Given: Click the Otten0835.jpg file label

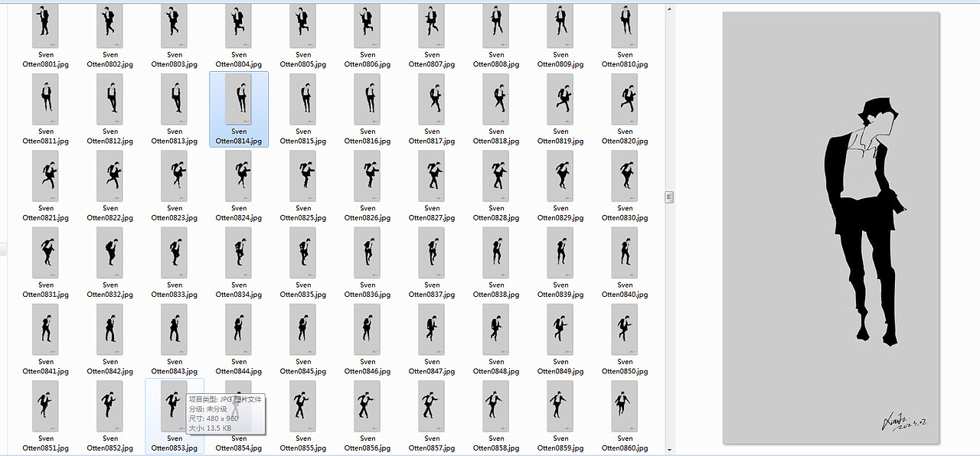Looking at the screenshot, I should coord(303,289).
